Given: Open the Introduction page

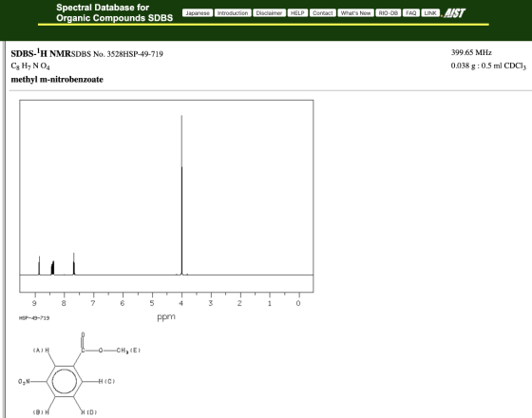Looking at the screenshot, I should tap(233, 13).
